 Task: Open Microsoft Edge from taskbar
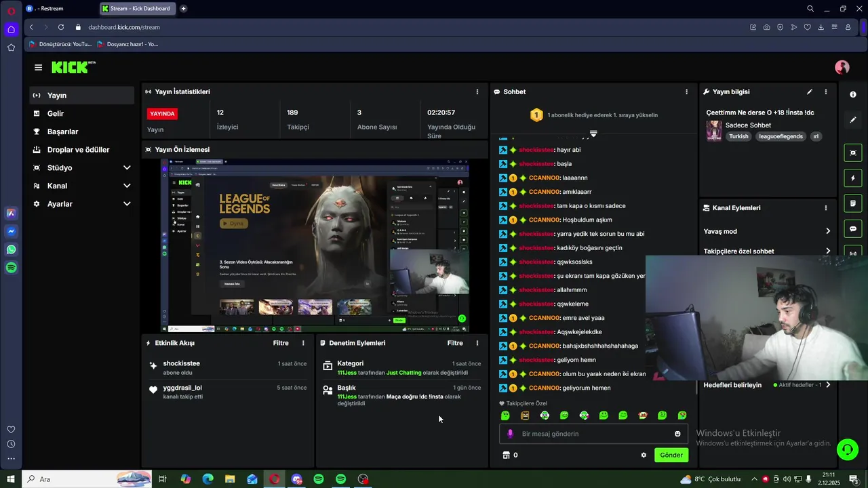[208, 479]
